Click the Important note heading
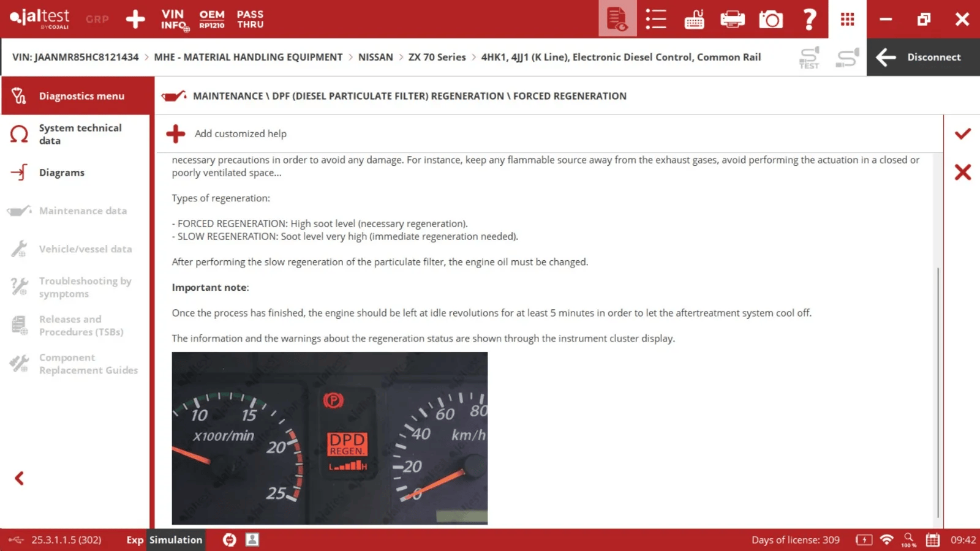This screenshot has height=551, width=980. (210, 287)
